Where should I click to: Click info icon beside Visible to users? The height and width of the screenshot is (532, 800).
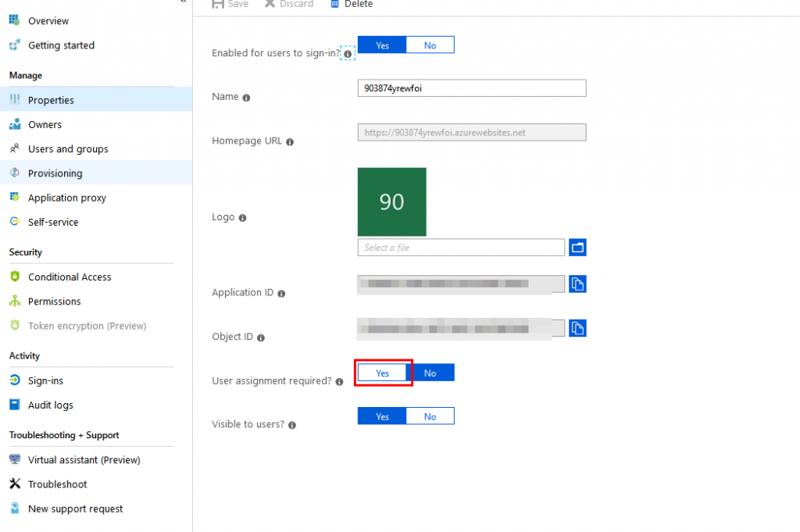coord(292,425)
